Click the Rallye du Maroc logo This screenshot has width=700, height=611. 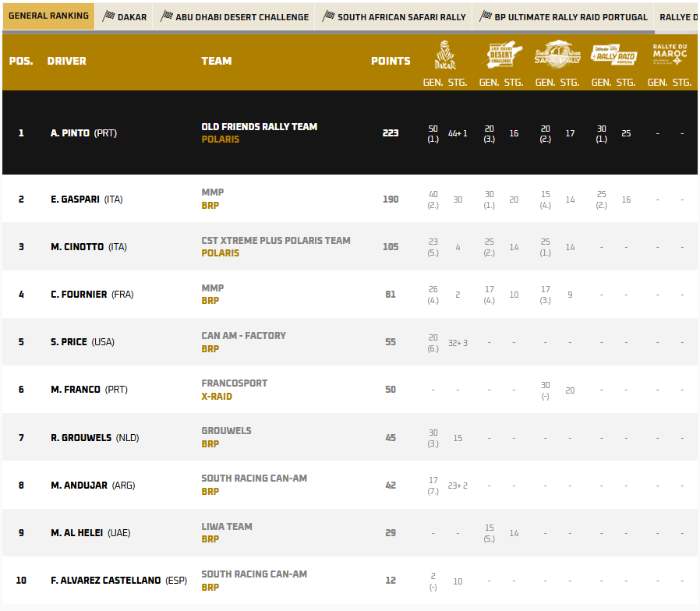point(670,55)
